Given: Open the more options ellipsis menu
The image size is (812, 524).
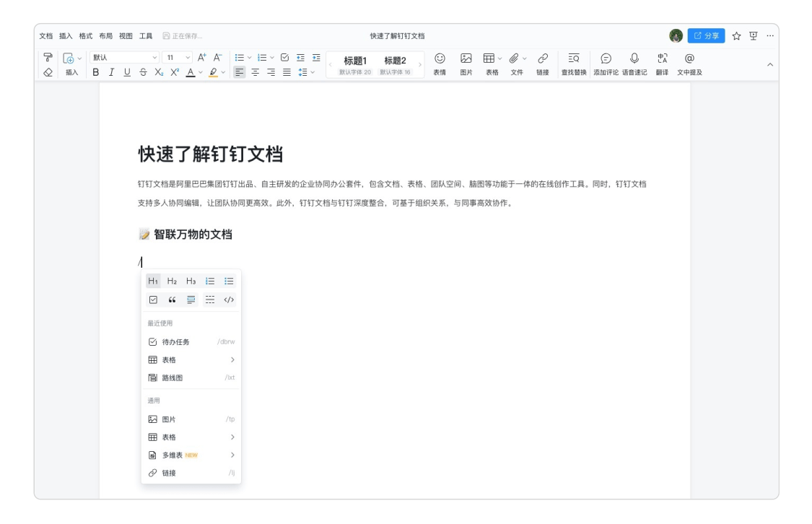Looking at the screenshot, I should point(770,36).
